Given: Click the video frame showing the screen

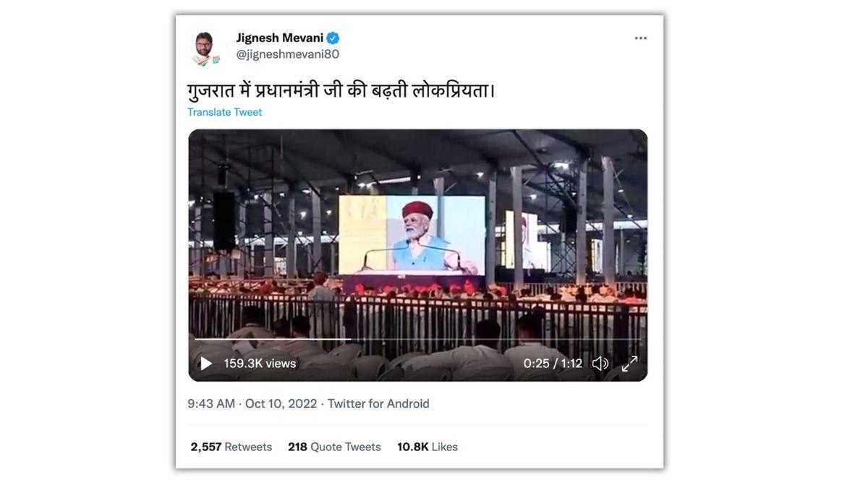Looking at the screenshot, I should coord(417,239).
